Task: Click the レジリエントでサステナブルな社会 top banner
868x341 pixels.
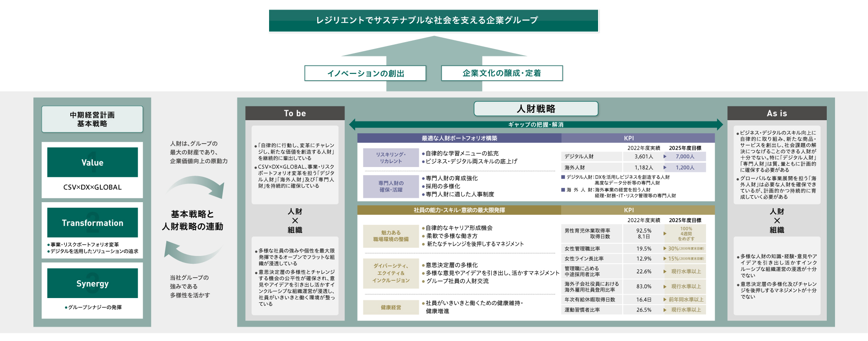Action: tap(434, 20)
